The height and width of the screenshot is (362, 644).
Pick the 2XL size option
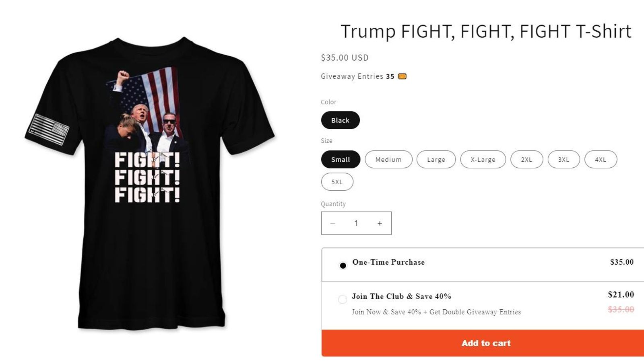(526, 159)
